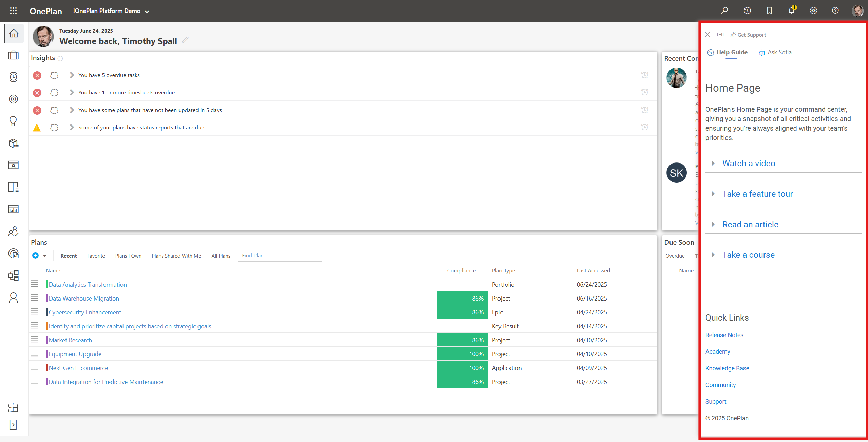This screenshot has width=868, height=442.
Task: Open the lightbulb ideas sidebar icon
Action: [x=14, y=121]
